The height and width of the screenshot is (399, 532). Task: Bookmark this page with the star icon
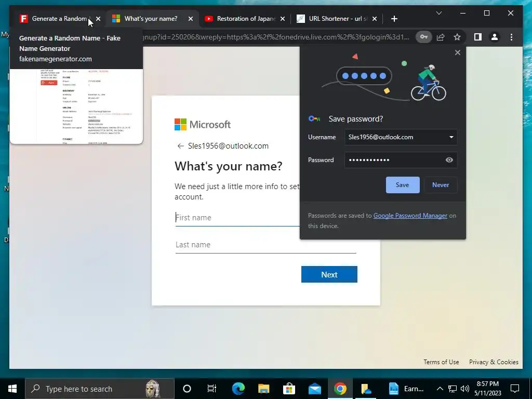point(457,37)
